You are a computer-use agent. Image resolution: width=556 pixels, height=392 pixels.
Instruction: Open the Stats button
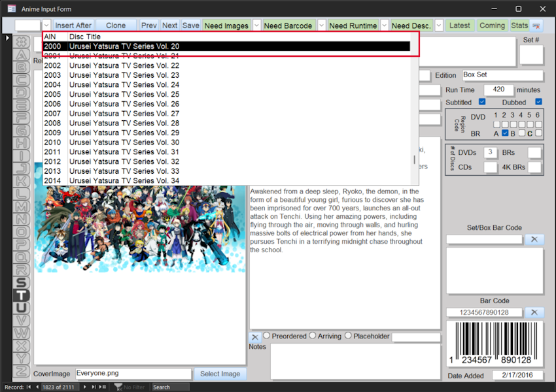tap(519, 25)
